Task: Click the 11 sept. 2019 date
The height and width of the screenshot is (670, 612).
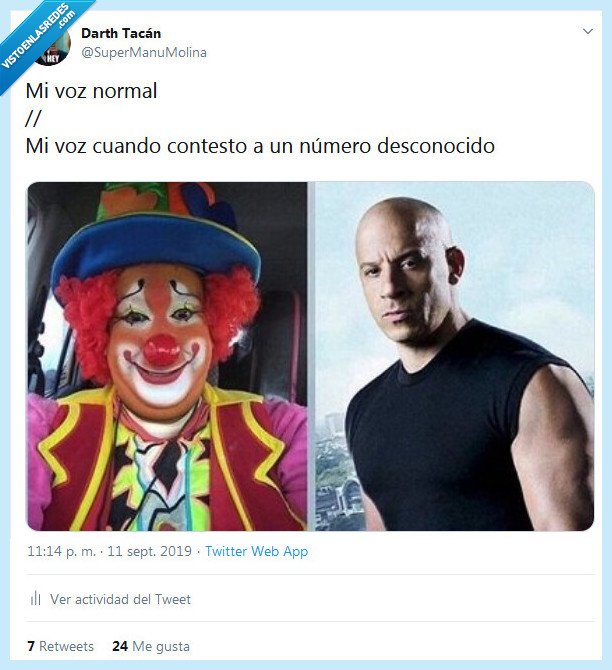Action: (150, 551)
